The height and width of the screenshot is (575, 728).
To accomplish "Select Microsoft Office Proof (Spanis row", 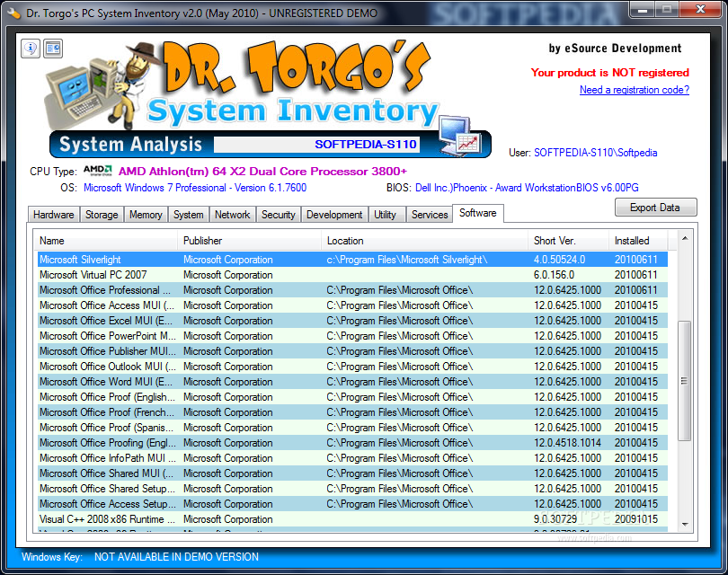I will [x=352, y=428].
